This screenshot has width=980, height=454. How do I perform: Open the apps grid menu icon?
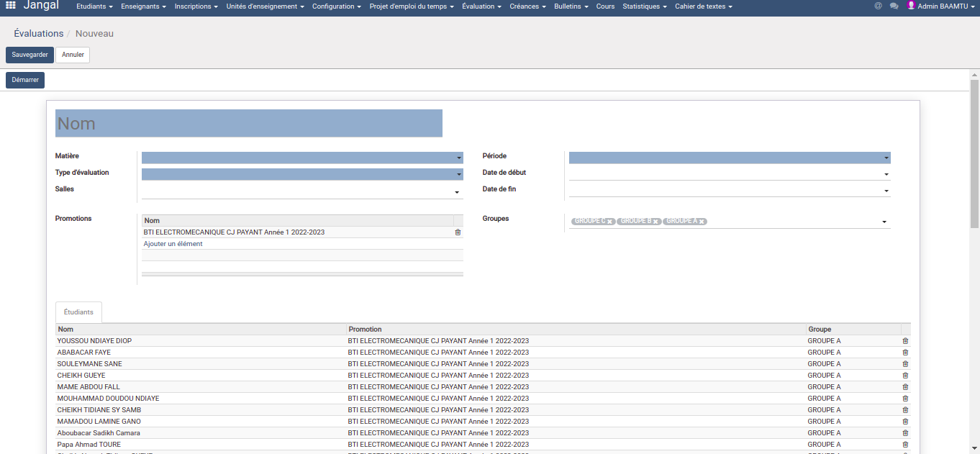pos(11,6)
